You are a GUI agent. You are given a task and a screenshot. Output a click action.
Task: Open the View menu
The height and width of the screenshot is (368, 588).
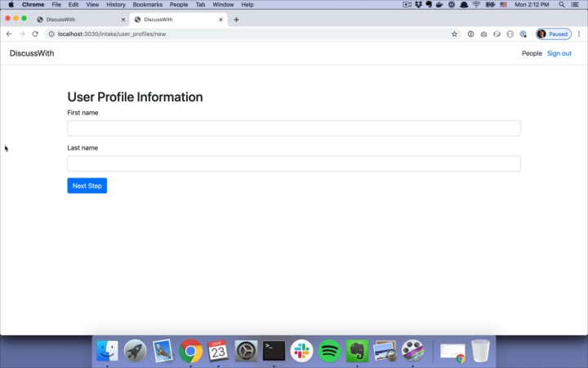92,5
